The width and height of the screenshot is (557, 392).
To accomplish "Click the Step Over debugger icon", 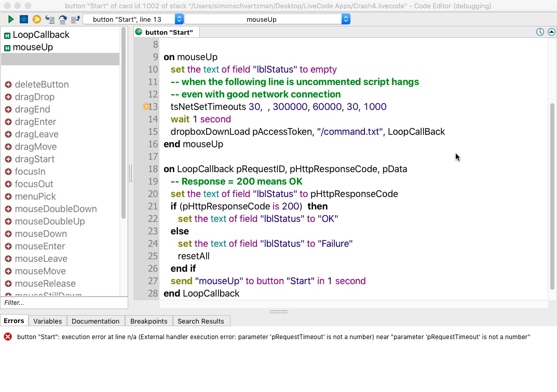I will tap(63, 19).
